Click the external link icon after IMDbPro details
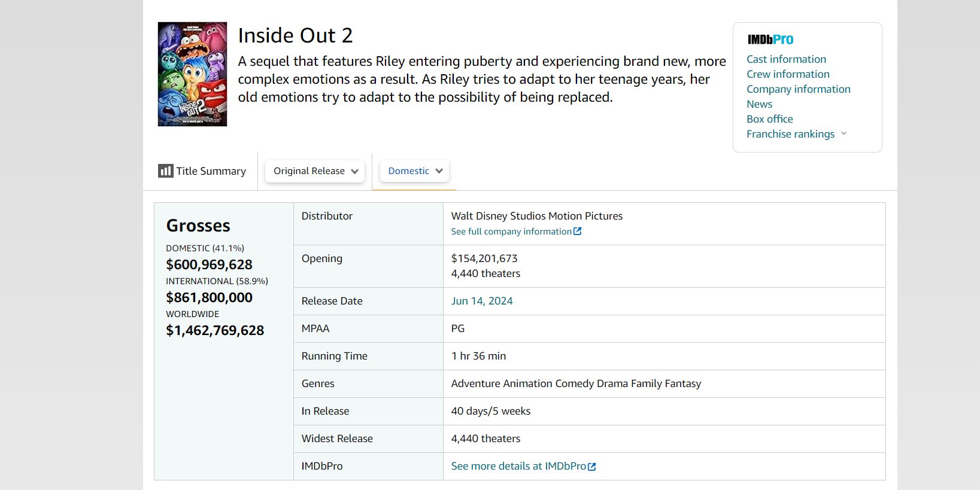This screenshot has height=490, width=980. [x=592, y=467]
